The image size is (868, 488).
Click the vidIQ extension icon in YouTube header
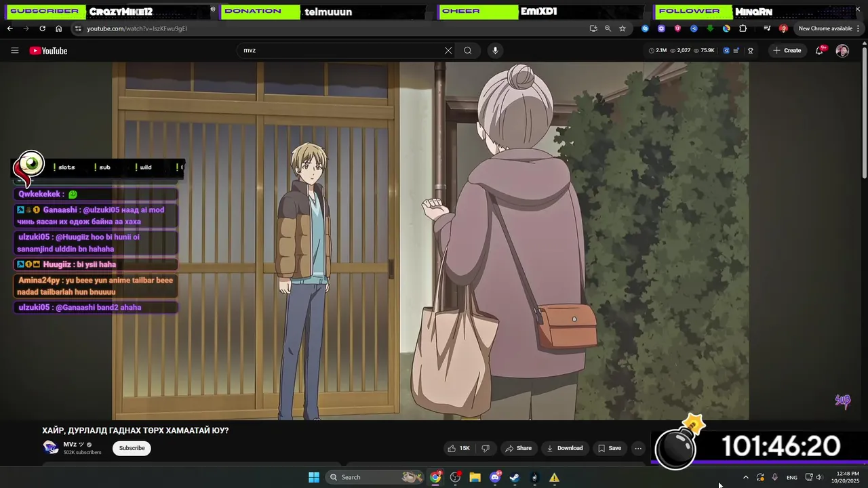click(726, 51)
